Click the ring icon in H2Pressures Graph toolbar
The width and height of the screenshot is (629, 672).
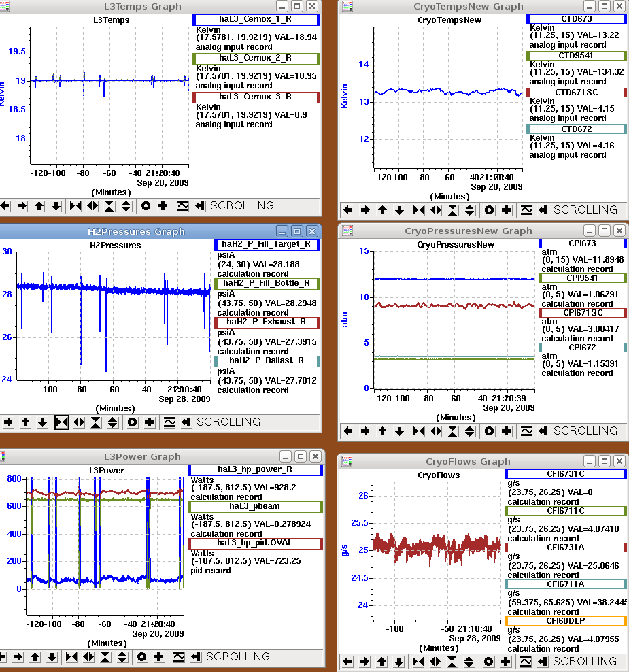(x=133, y=422)
